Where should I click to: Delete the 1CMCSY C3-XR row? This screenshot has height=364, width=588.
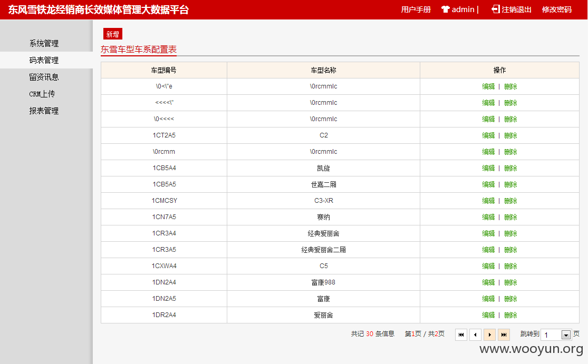[510, 201]
